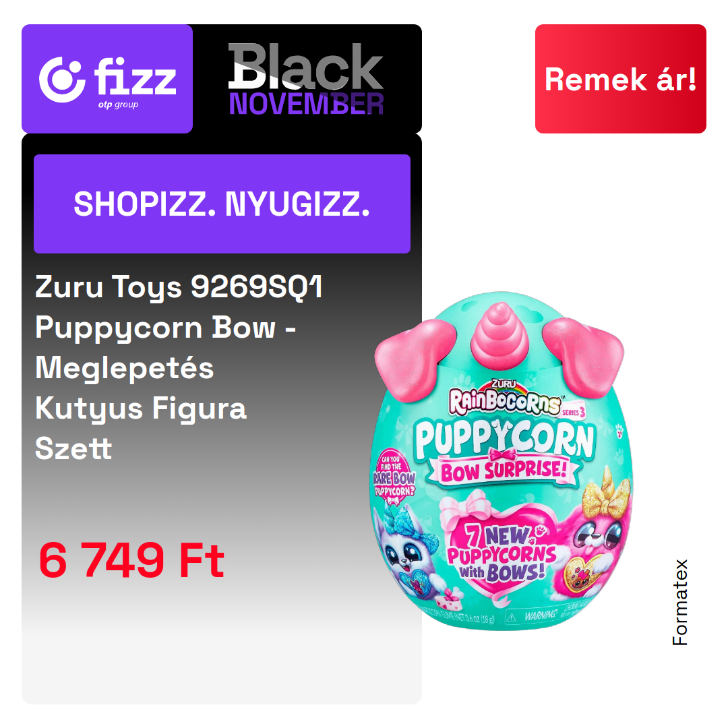Click the Bow Surprise! ribbon label
This screenshot has height=728, width=728.
(x=504, y=471)
